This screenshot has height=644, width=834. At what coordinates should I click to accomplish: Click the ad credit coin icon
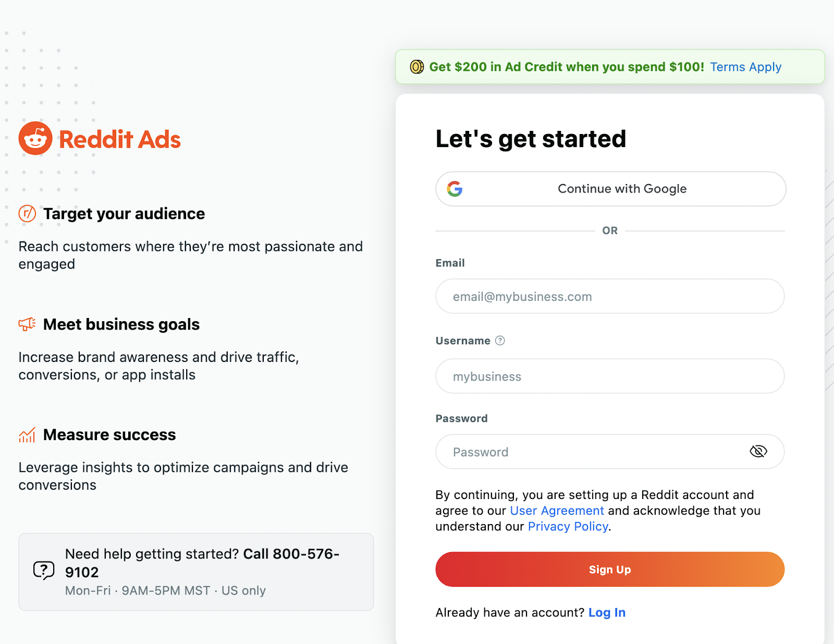coord(416,67)
